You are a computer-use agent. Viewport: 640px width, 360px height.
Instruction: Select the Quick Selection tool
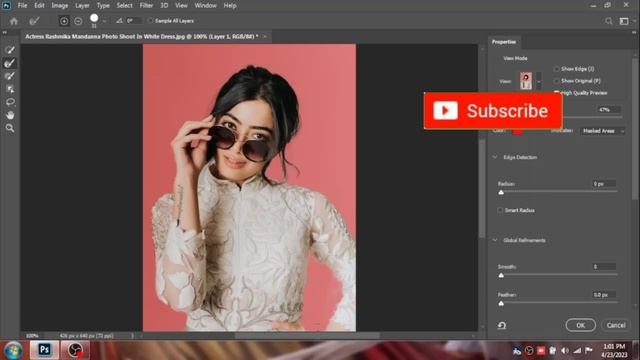pos(10,50)
